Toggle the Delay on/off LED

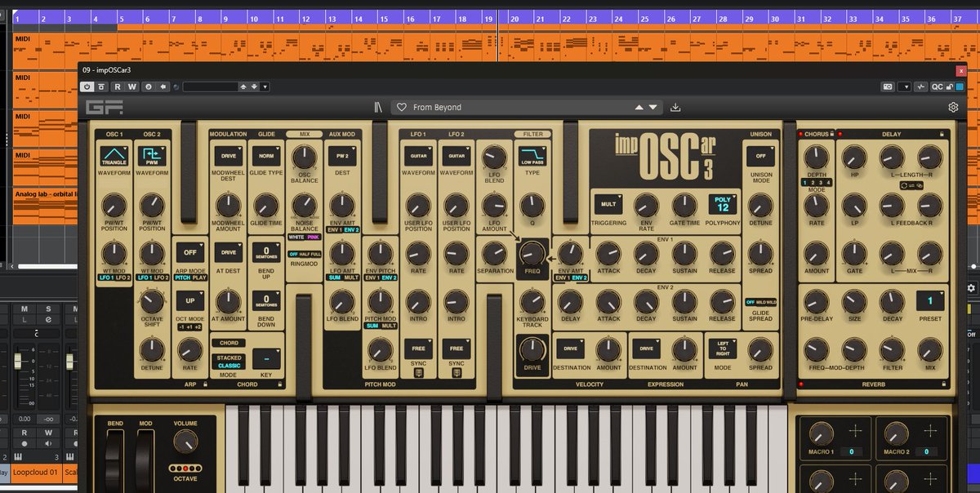tap(839, 134)
